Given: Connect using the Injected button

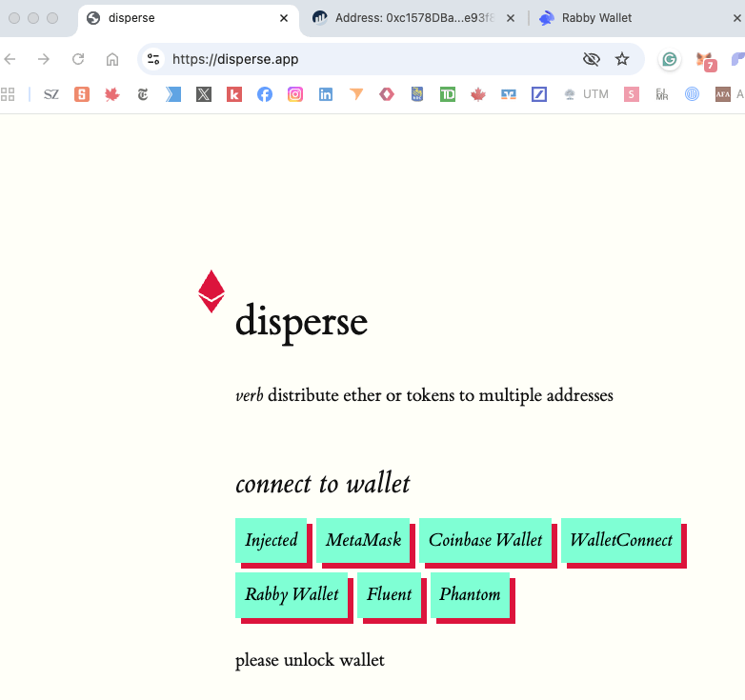Looking at the screenshot, I should [272, 540].
